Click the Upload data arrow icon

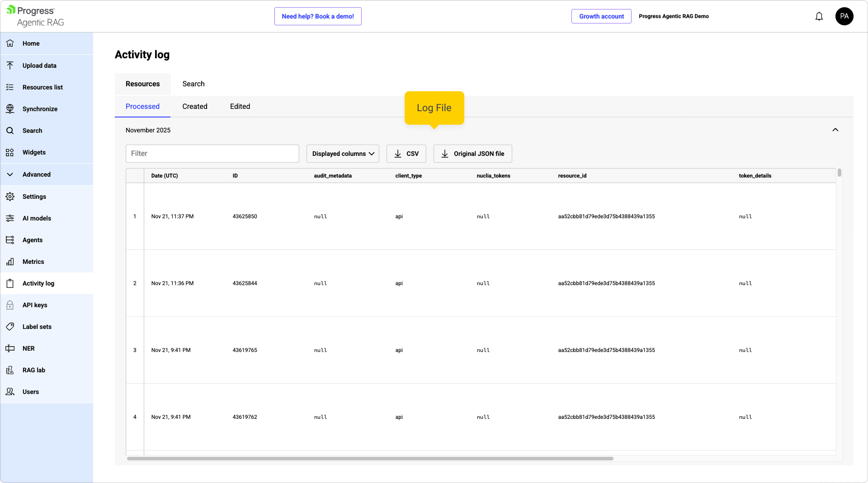coord(10,66)
